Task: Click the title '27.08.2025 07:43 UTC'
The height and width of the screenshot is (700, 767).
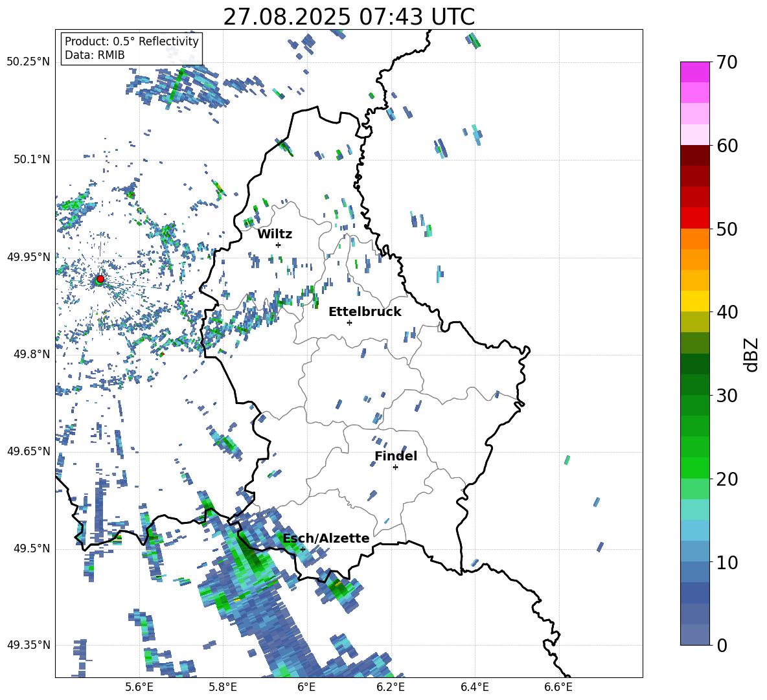Action: pos(349,17)
